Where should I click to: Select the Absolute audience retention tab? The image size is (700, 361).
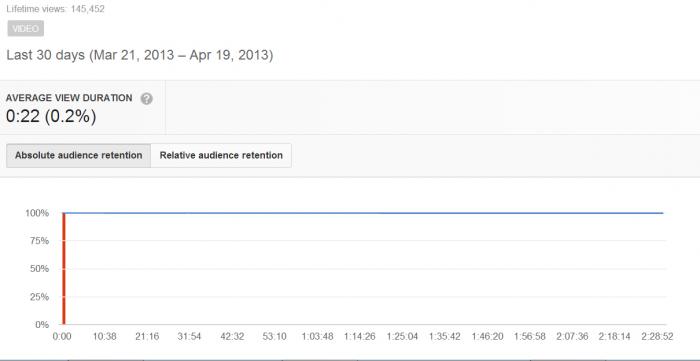(79, 155)
